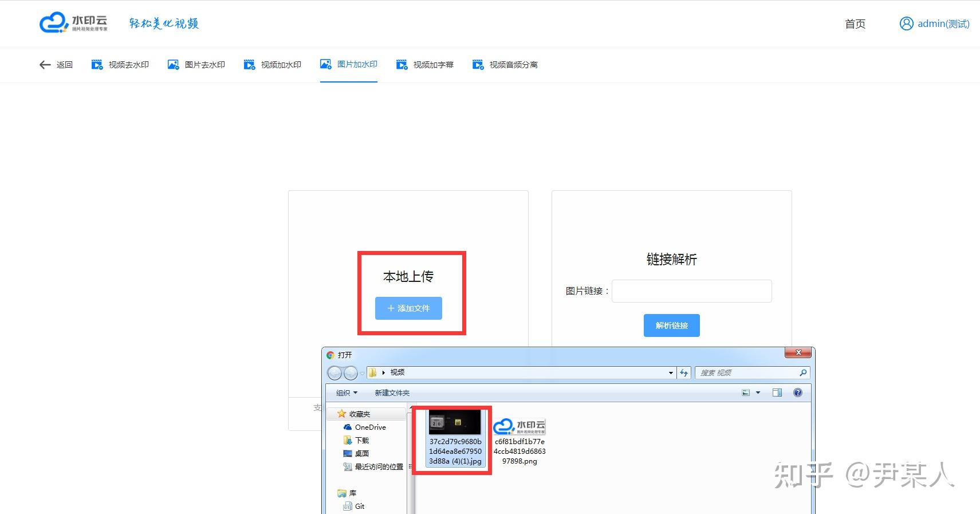The width and height of the screenshot is (980, 514).
Task: Open the address bar path dropdown arrow
Action: point(671,372)
